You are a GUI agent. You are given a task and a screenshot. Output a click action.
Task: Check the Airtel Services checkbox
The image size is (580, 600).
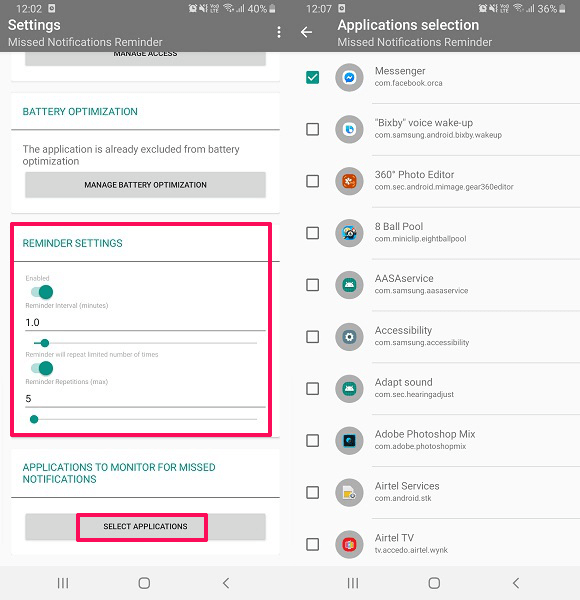point(313,492)
